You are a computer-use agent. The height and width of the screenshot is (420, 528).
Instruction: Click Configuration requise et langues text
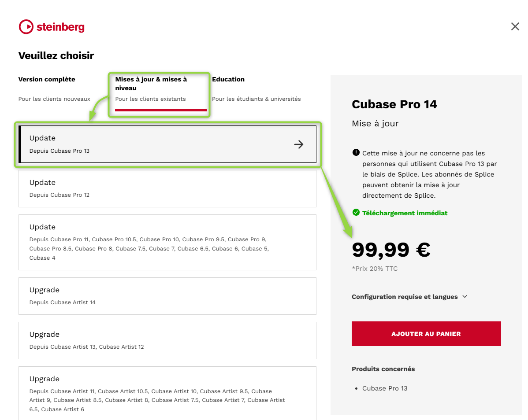(405, 297)
